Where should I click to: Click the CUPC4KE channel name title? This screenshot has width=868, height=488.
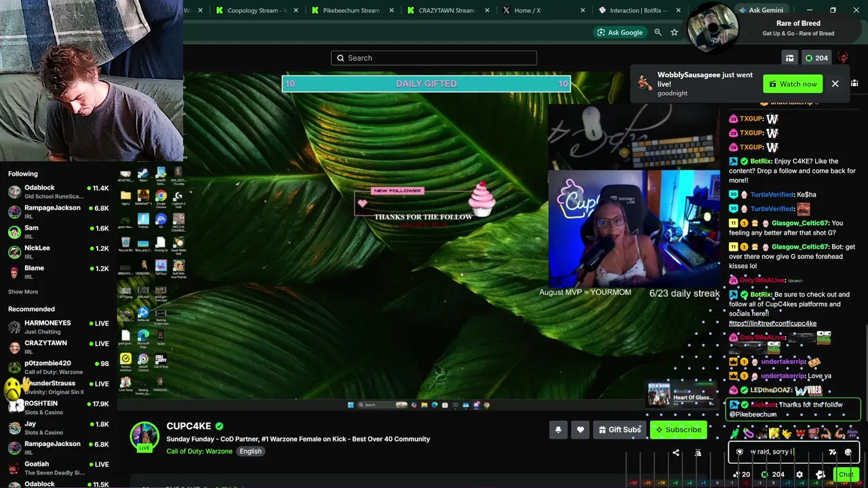(189, 426)
